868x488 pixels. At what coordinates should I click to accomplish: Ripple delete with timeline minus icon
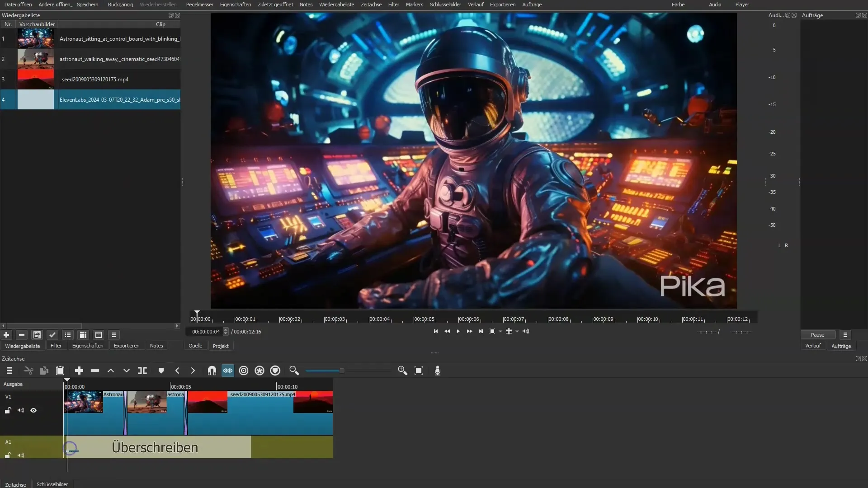[95, 371]
